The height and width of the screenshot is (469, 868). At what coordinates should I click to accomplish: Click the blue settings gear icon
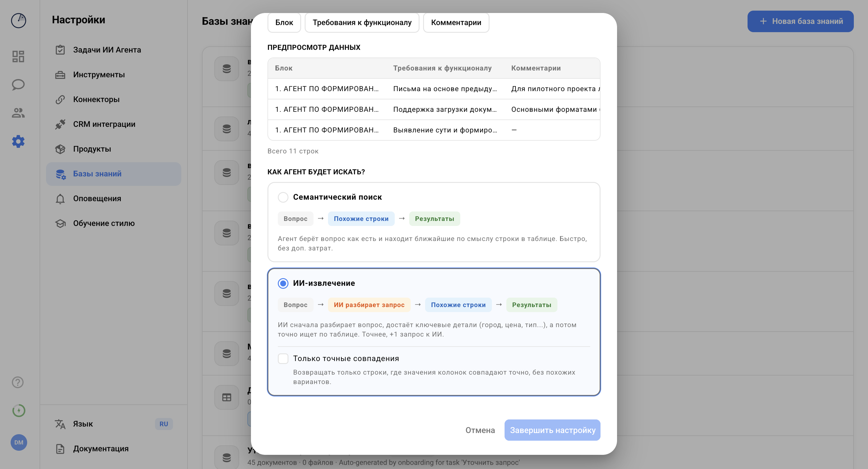tap(18, 141)
